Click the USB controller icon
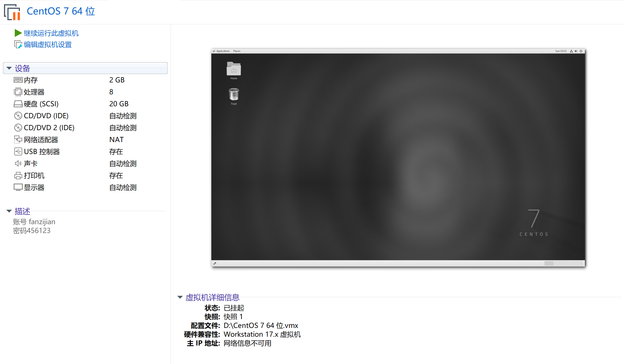The height and width of the screenshot is (364, 625). click(18, 151)
